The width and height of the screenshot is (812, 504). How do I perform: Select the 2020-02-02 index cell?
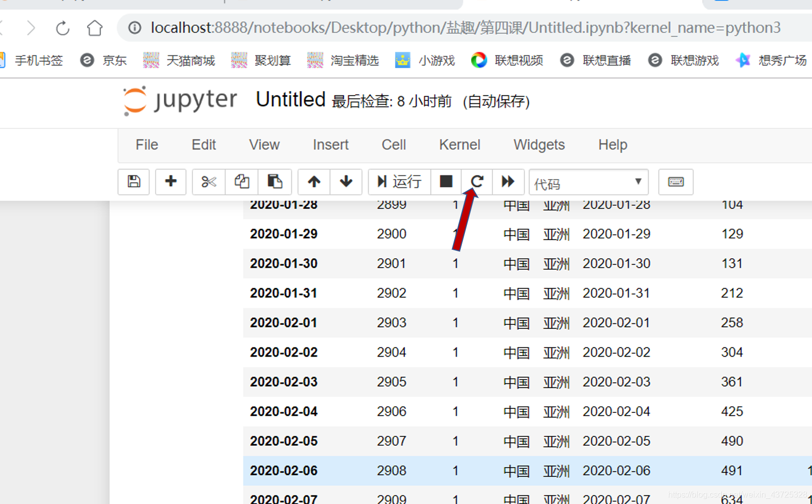[284, 353]
